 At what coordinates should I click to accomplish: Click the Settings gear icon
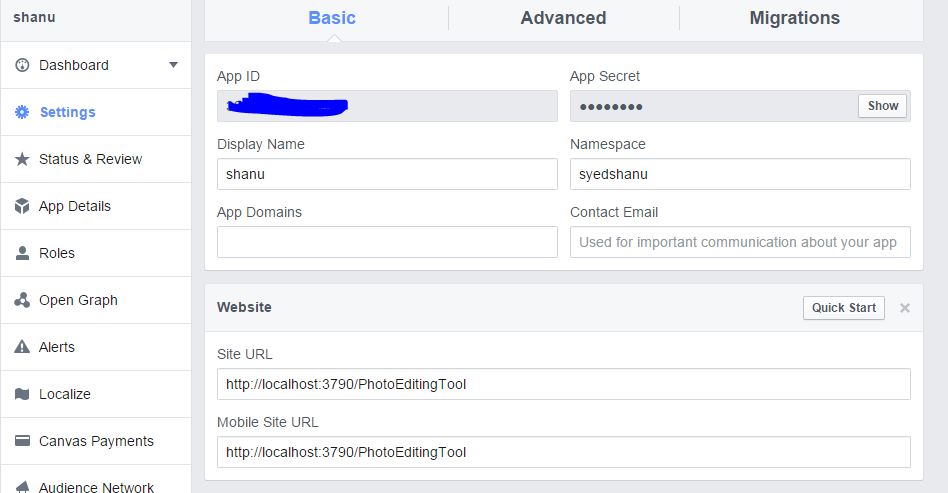(22, 112)
